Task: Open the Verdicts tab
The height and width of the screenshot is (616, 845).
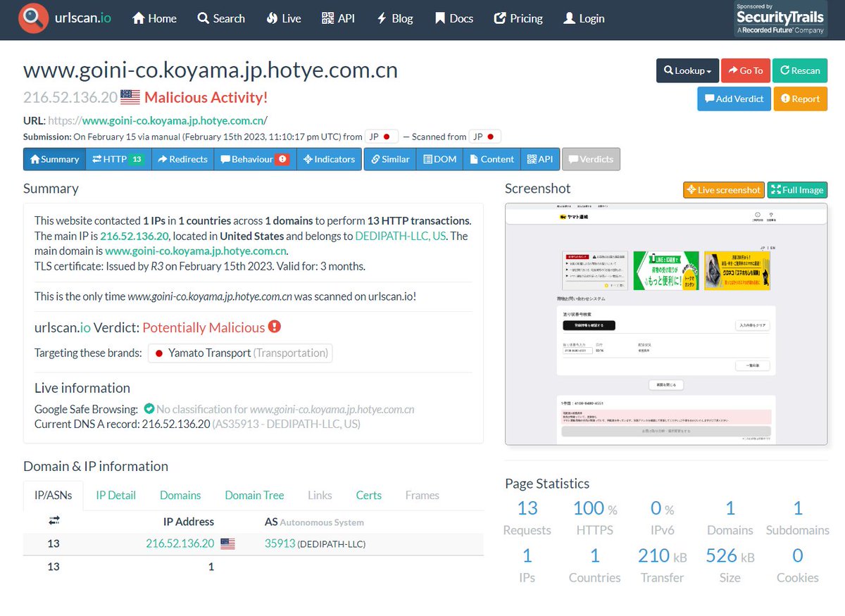Action: point(591,159)
